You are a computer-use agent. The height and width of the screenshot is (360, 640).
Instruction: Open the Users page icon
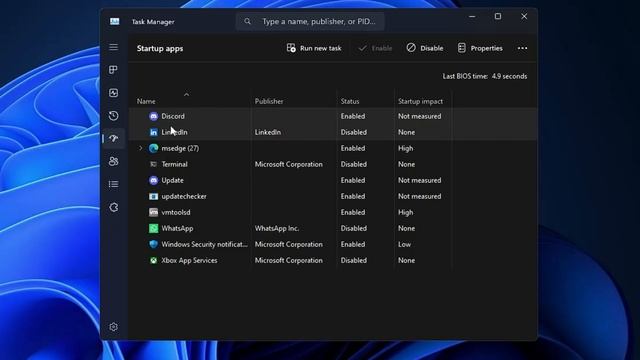pyautogui.click(x=113, y=161)
